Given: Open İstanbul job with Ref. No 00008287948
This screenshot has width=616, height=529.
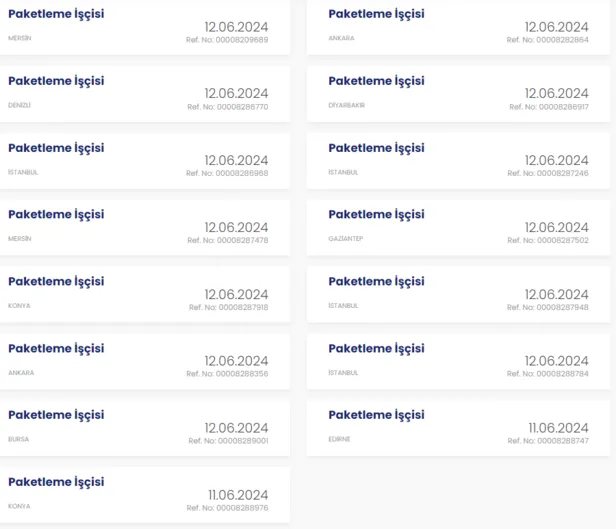Looking at the screenshot, I should [376, 281].
